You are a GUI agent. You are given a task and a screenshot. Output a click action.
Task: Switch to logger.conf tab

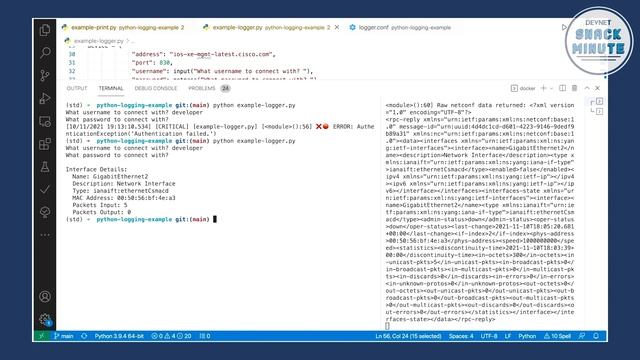[x=400, y=27]
